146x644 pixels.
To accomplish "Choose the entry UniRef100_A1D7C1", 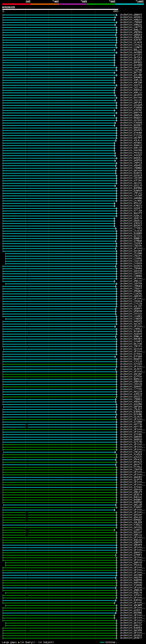I will click(x=131, y=85).
